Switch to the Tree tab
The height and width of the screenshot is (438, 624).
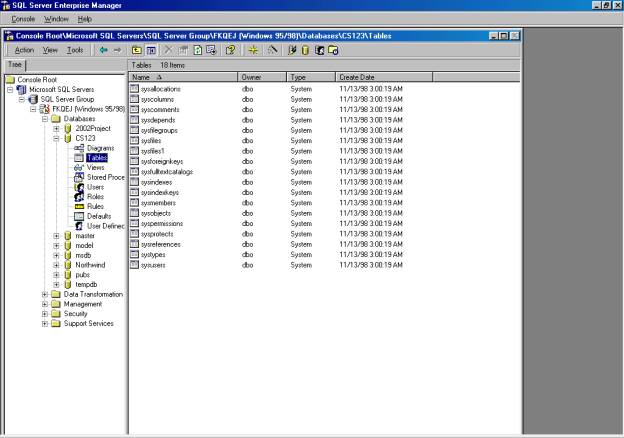tap(14, 64)
